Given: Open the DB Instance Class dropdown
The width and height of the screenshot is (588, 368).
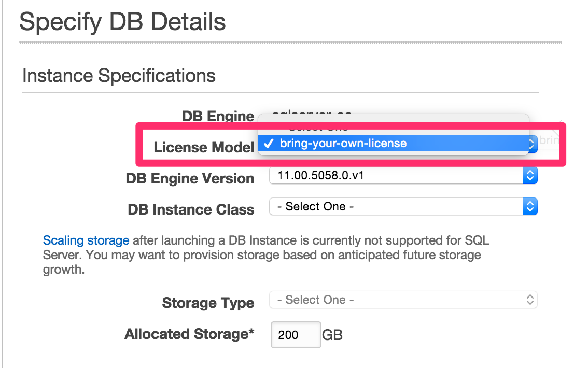Looking at the screenshot, I should coord(399,206).
